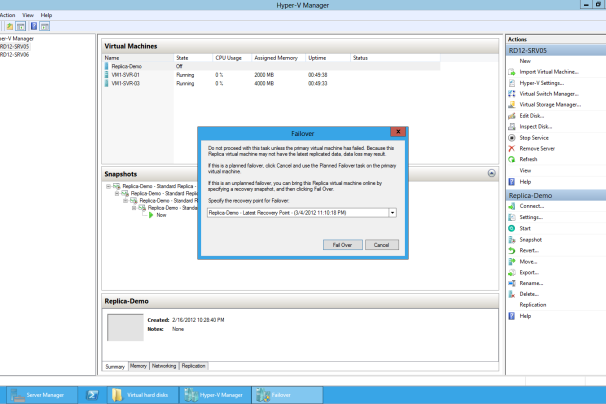This screenshot has height=404, width=606.
Task: Click the Revert icon in Actions
Action: pos(512,251)
